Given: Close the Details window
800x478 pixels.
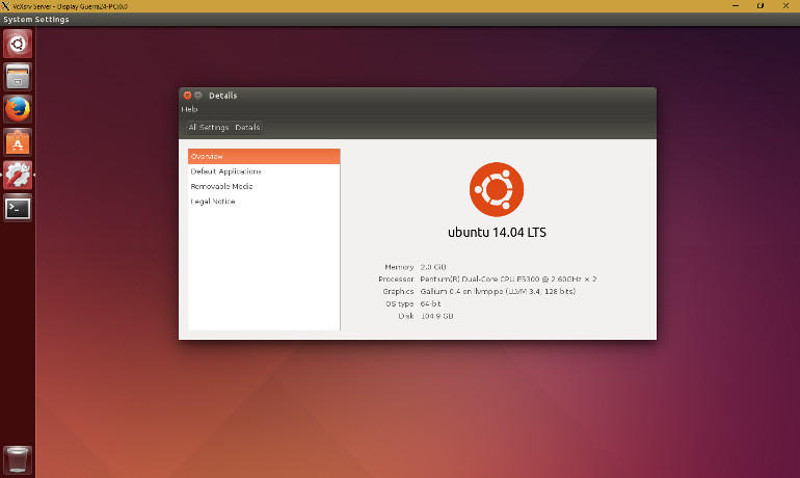Looking at the screenshot, I should pos(187,95).
